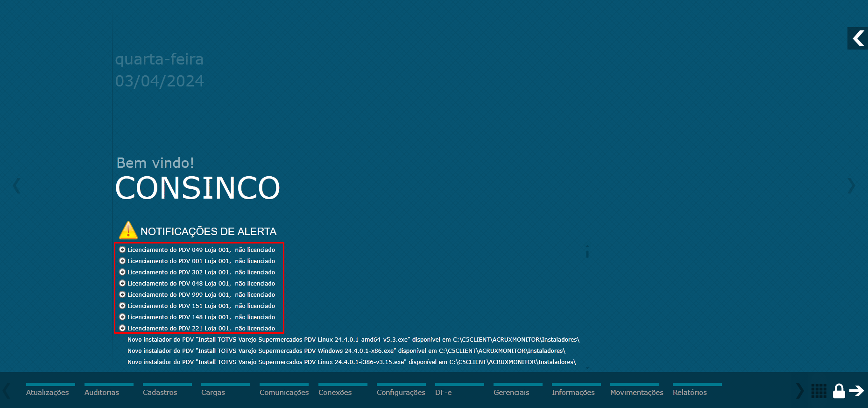The image size is (868, 408).
Task: Click arrow bullet for PDV 001 alert
Action: point(122,261)
